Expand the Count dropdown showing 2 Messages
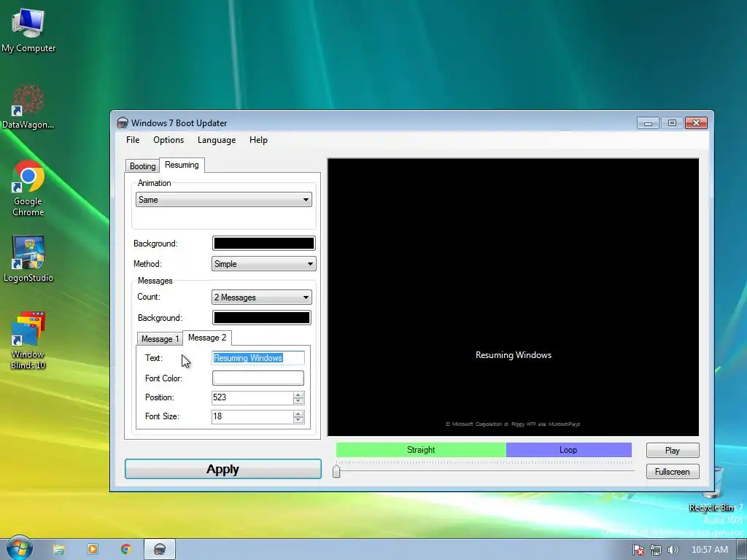747x560 pixels. [262, 297]
